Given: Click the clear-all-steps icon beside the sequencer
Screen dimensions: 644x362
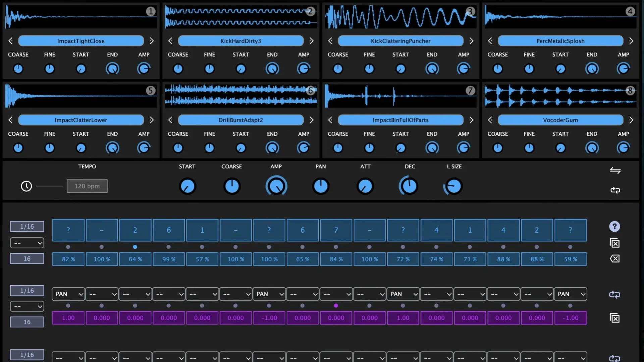Looking at the screenshot, I should pyautogui.click(x=615, y=243).
